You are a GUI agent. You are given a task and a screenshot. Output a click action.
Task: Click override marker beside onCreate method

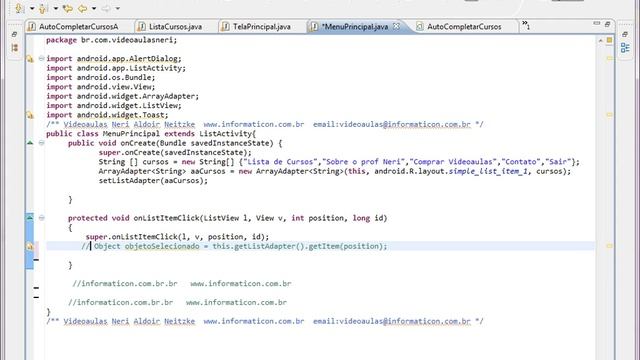click(30, 142)
